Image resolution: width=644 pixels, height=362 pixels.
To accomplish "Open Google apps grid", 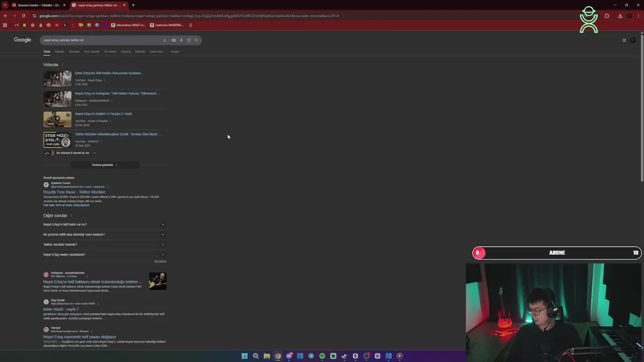I will pyautogui.click(x=624, y=40).
